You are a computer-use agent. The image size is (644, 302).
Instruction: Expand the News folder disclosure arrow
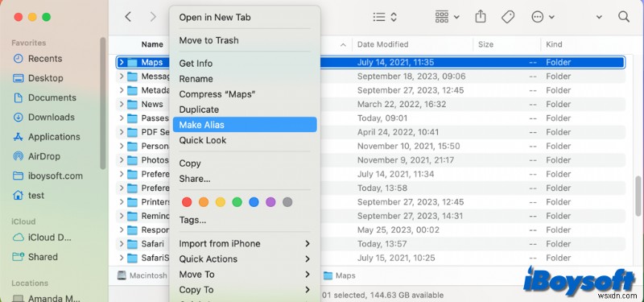tap(122, 105)
